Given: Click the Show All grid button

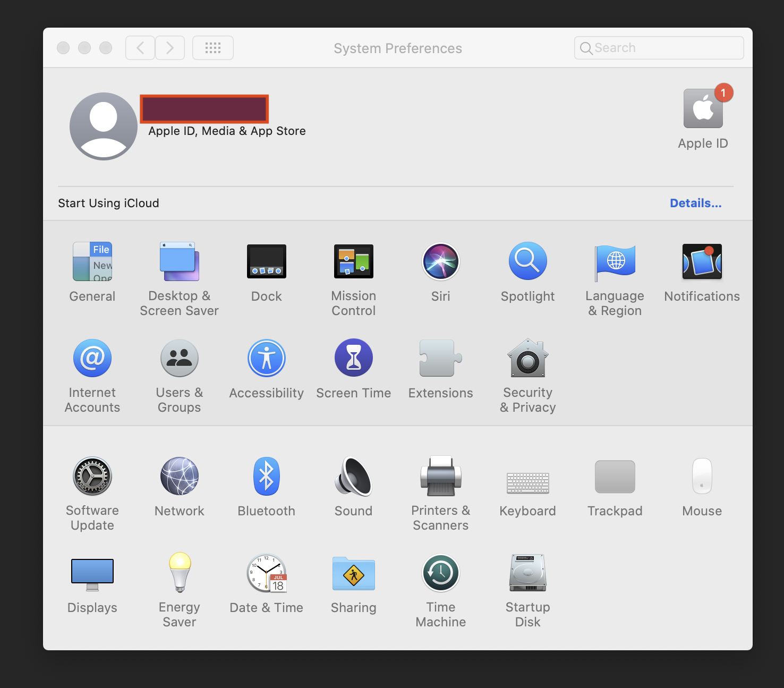Looking at the screenshot, I should pos(213,48).
